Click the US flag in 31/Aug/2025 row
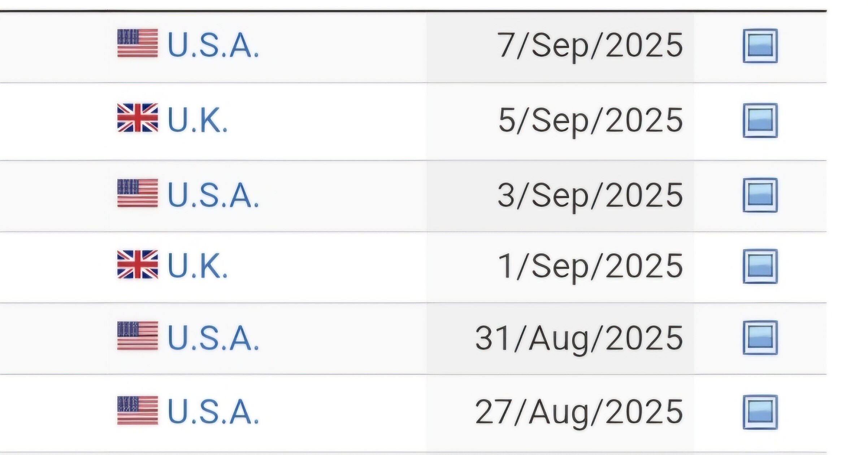The image size is (868, 455). tap(138, 335)
